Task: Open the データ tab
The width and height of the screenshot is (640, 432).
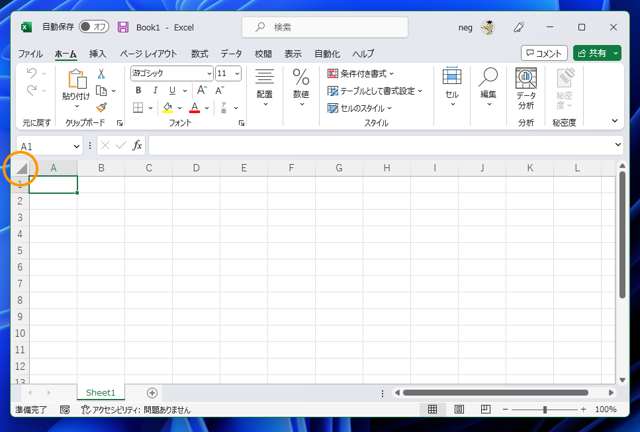Action: click(x=231, y=53)
